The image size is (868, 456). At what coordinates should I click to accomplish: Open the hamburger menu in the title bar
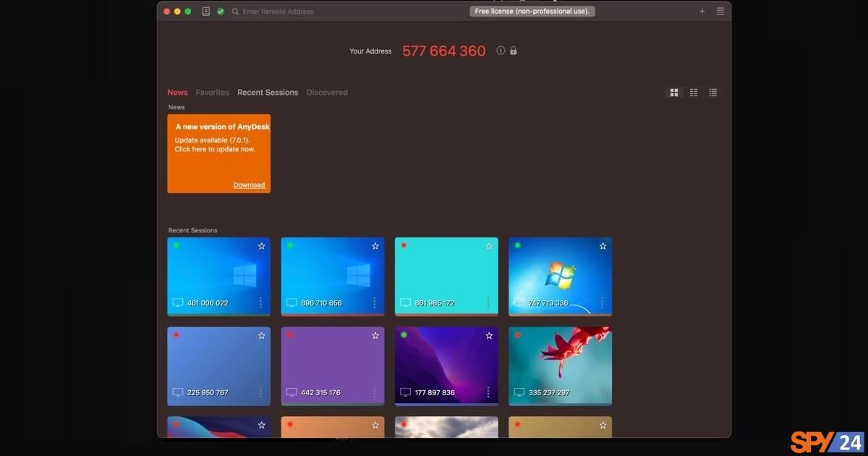[x=720, y=11]
